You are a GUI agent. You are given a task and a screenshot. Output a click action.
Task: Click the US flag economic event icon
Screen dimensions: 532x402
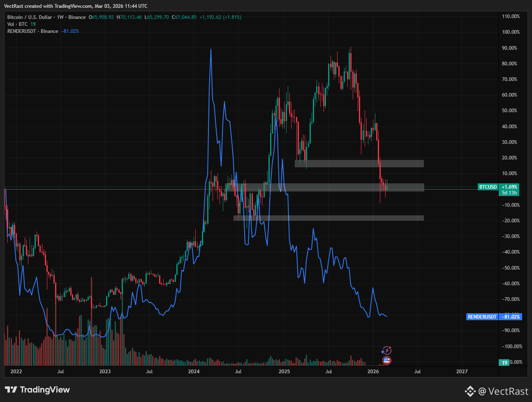(386, 360)
